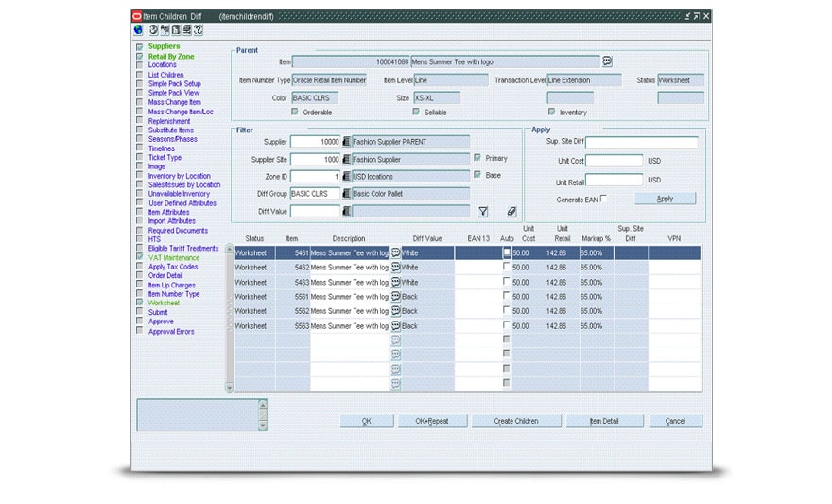Click the Item Detail button

(x=604, y=421)
